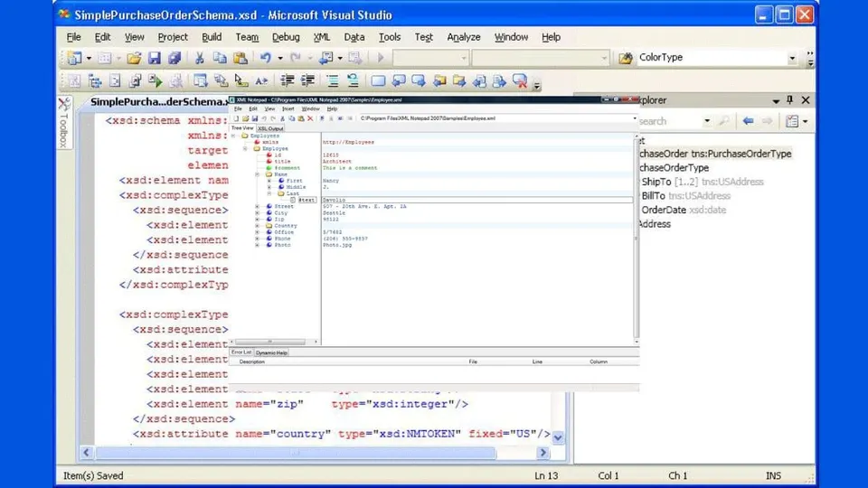Click the Undo arrow icon
Screen dimensions: 868x488
[x=265, y=58]
